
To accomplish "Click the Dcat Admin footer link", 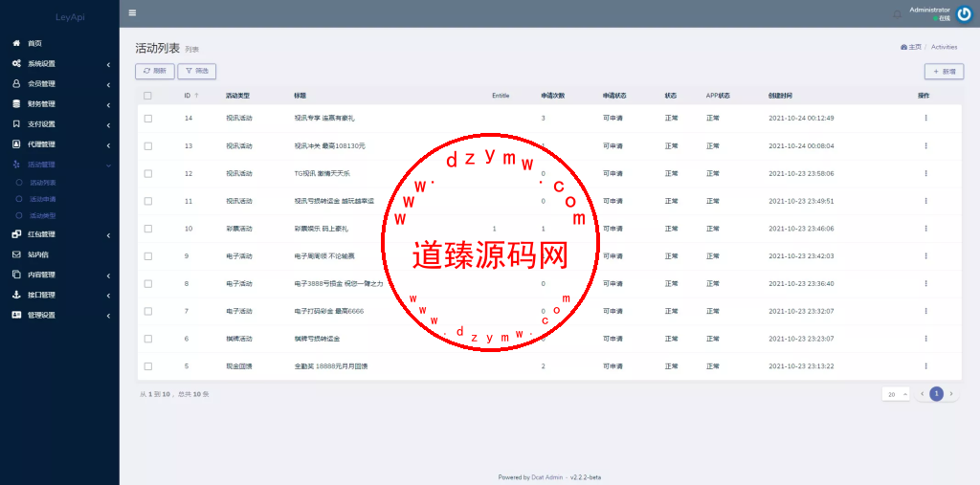I will pyautogui.click(x=547, y=477).
